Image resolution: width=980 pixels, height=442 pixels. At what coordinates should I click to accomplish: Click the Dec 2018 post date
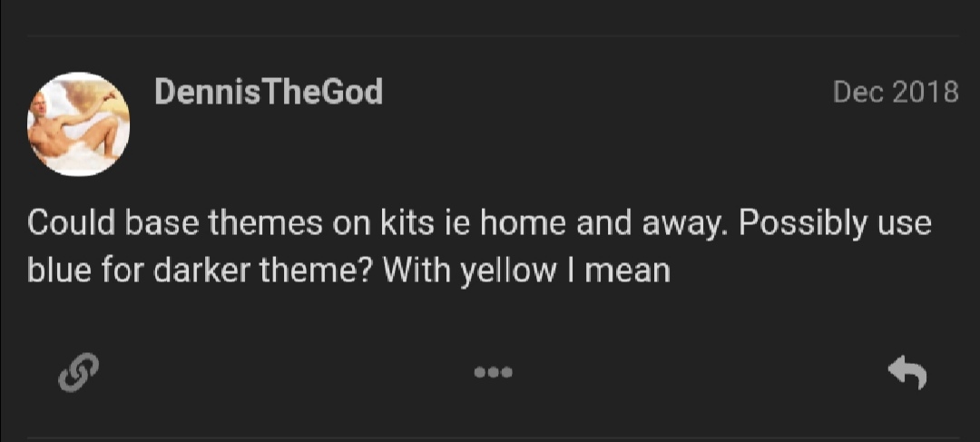895,92
